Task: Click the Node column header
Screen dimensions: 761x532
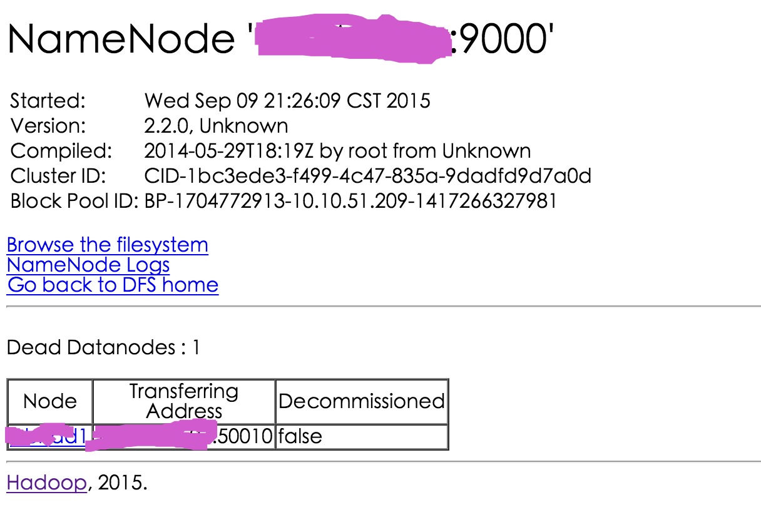Action: pyautogui.click(x=50, y=401)
